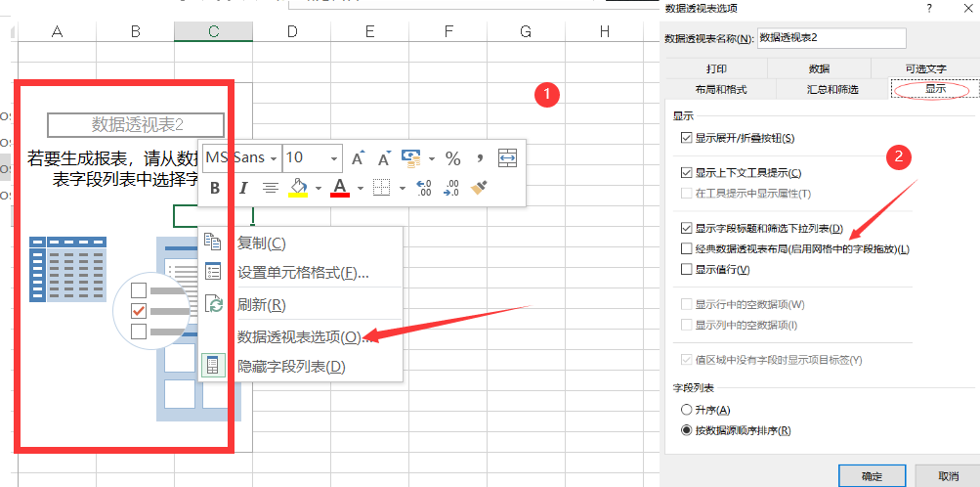Select column A header

point(57,31)
